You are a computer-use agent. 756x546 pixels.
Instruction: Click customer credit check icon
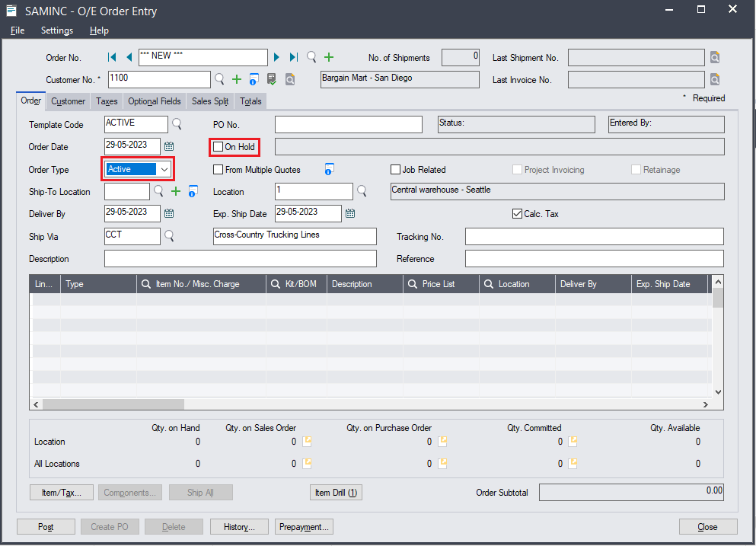tap(272, 79)
